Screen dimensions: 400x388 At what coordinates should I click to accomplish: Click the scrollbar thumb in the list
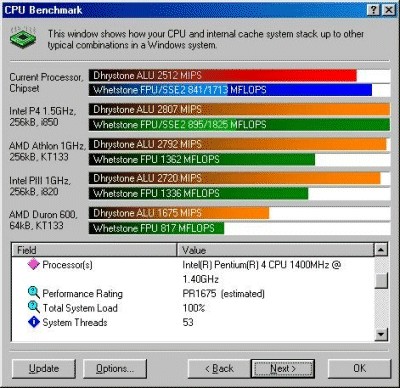(x=381, y=281)
